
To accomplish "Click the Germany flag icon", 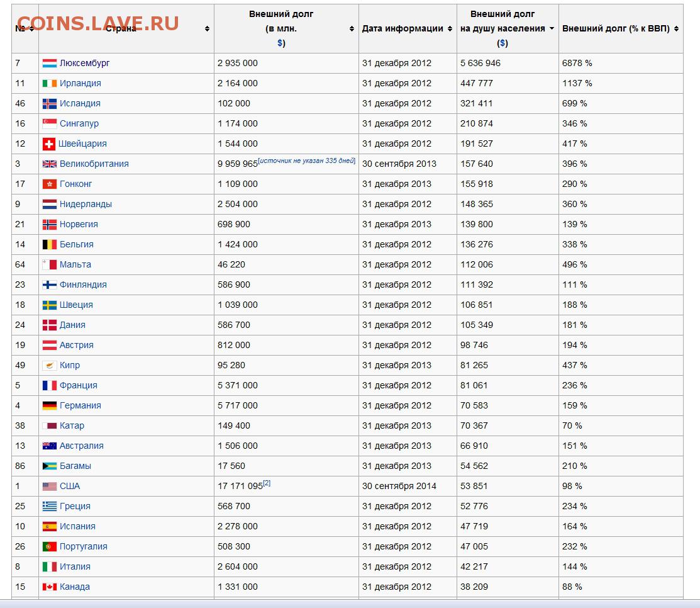I will tap(50, 405).
